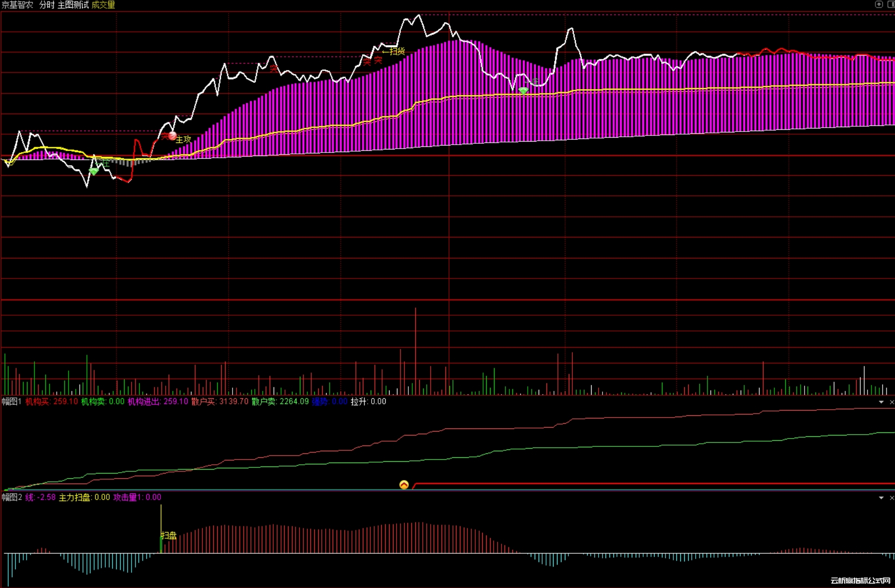Close the 幅图1 indicator panel
The height and width of the screenshot is (588, 895).
coord(892,402)
